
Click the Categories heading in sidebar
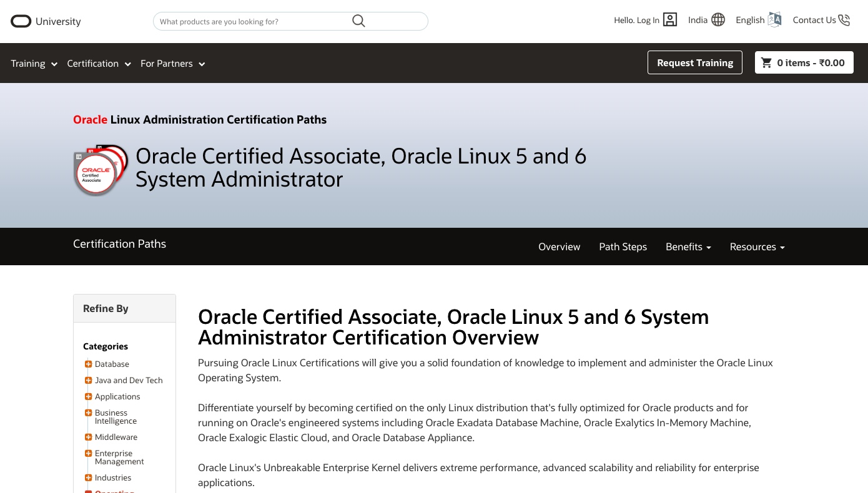coord(106,346)
